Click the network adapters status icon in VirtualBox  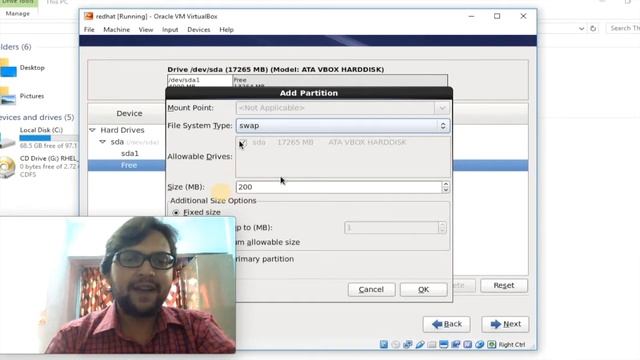[x=407, y=344]
